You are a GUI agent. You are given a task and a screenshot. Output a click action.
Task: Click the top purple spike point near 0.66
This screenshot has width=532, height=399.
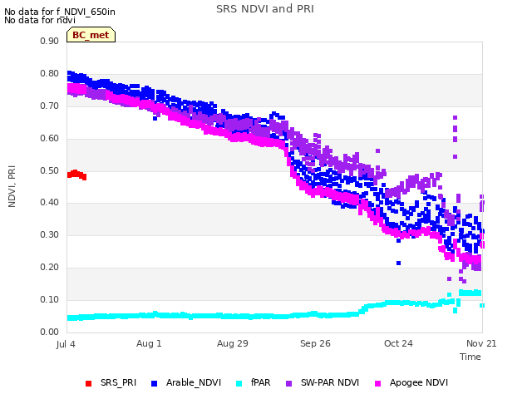[x=455, y=117]
